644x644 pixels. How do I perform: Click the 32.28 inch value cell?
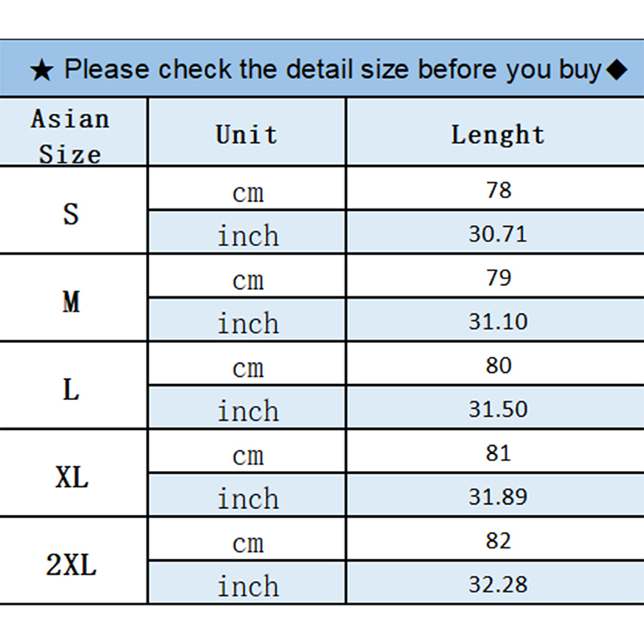click(x=498, y=585)
